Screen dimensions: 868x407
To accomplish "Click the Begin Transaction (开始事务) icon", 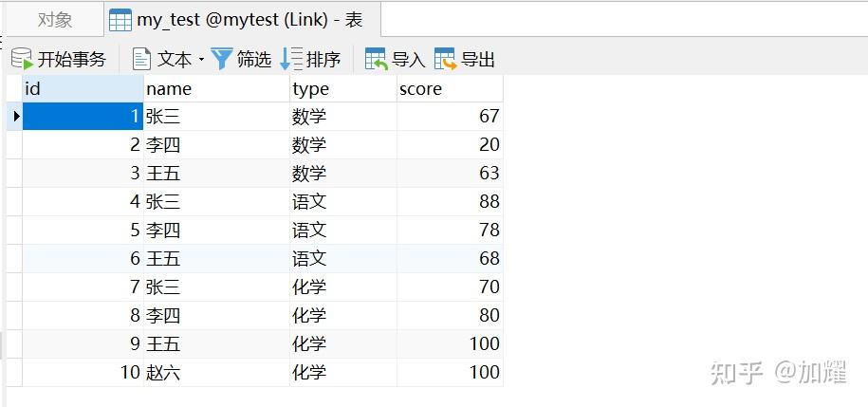I will [22, 60].
